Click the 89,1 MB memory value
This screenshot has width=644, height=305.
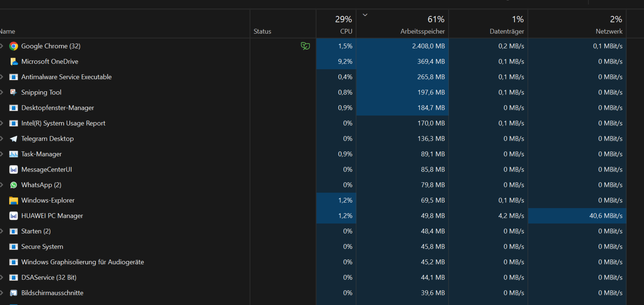[433, 154]
